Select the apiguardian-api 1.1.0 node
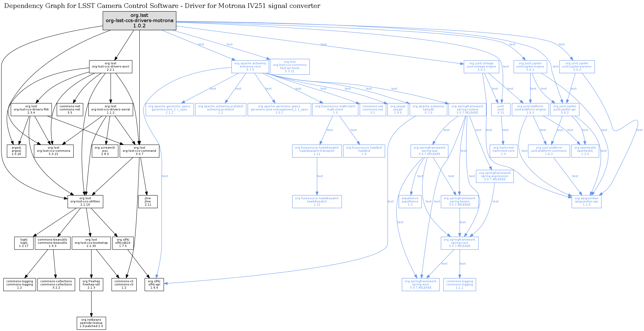The image size is (644, 331). (x=586, y=202)
